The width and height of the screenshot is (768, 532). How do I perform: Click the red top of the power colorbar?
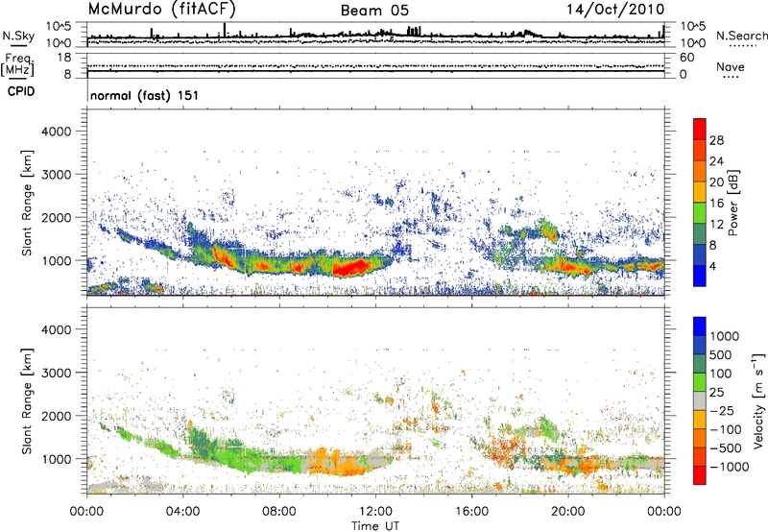(700, 129)
